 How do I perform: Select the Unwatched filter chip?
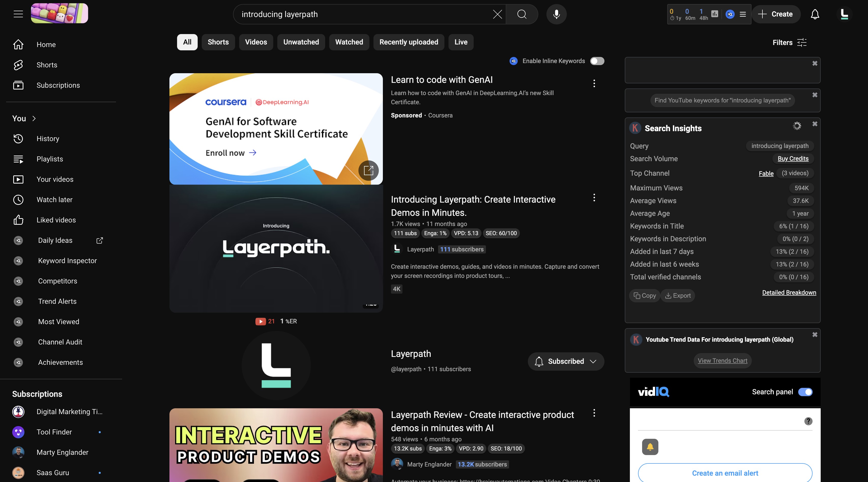point(301,42)
